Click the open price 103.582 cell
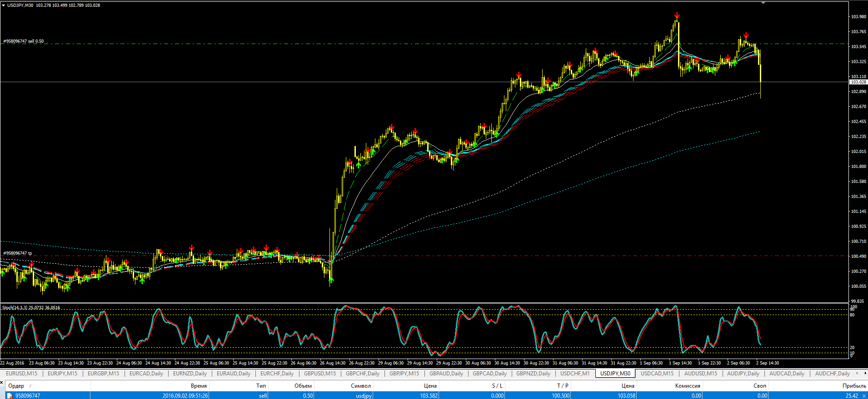 pyautogui.click(x=429, y=396)
